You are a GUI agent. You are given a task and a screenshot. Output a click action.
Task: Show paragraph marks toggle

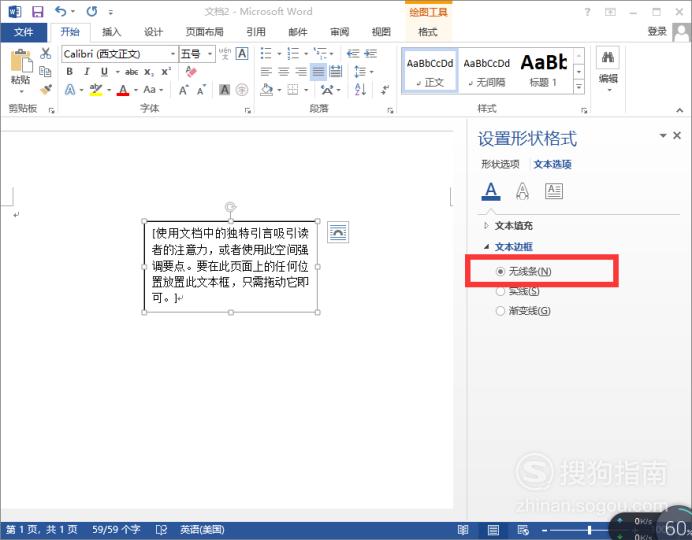385,90
